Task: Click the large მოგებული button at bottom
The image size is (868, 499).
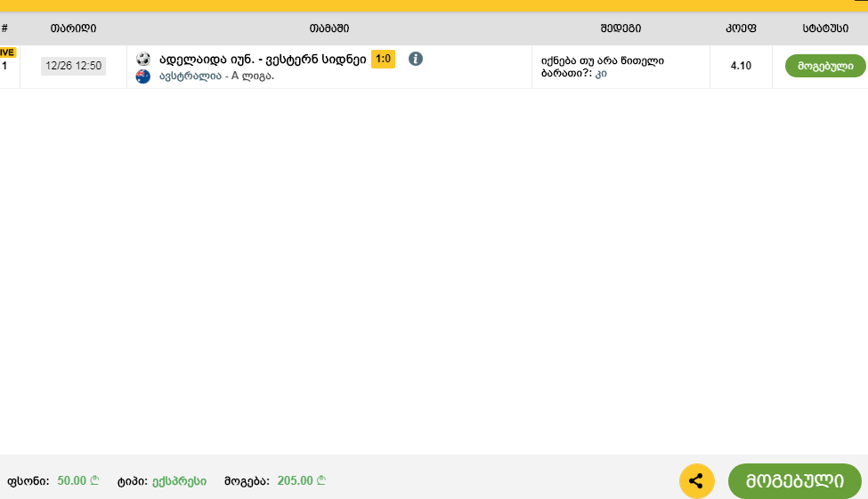Action: click(795, 480)
